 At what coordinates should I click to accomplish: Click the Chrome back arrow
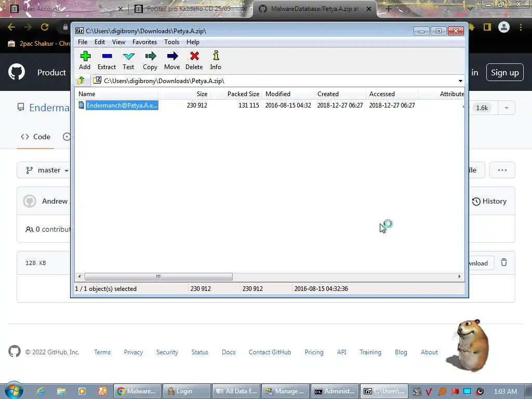(11, 27)
